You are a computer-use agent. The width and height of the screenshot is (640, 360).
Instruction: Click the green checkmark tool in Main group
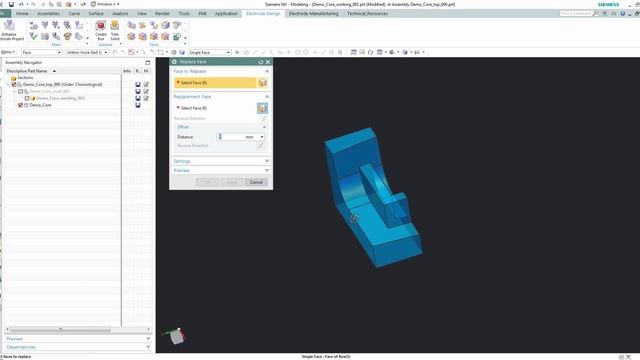pyautogui.click(x=33, y=36)
